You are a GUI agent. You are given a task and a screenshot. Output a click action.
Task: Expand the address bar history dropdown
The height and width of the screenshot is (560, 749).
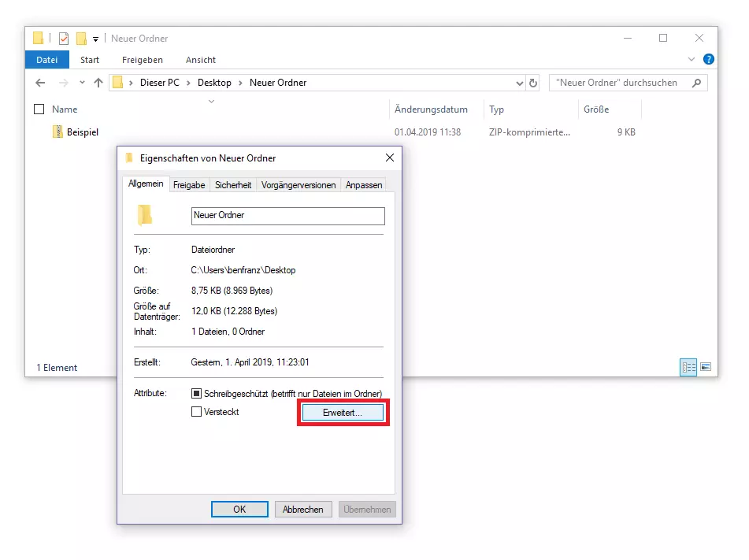[520, 83]
